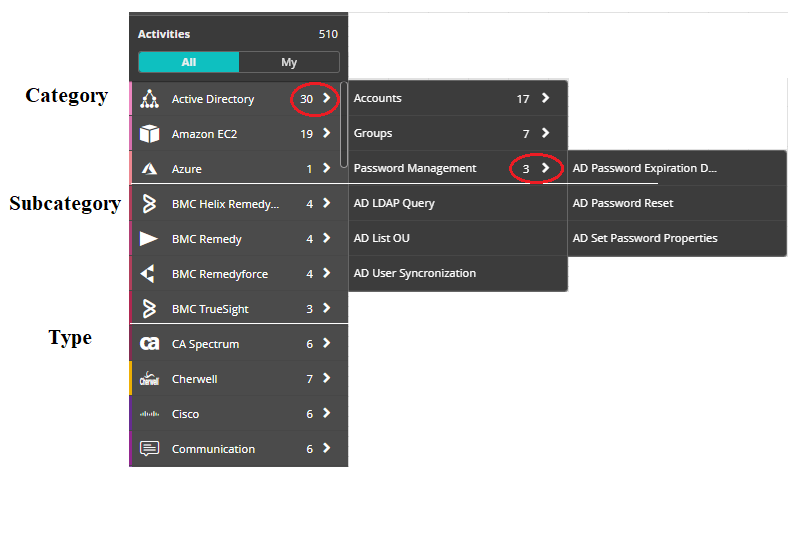Click the BMC Helix Remedy label
Image resolution: width=804 pixels, height=553 pixels.
[226, 204]
